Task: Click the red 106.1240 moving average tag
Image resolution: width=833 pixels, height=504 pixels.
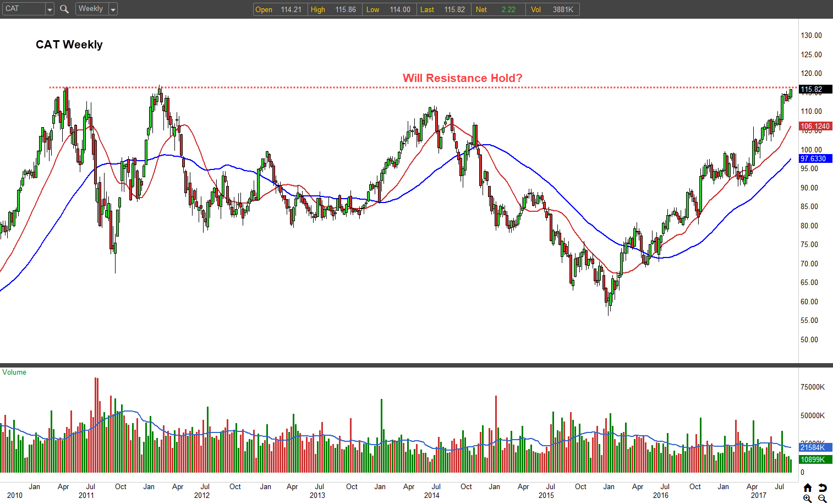Action: [815, 126]
